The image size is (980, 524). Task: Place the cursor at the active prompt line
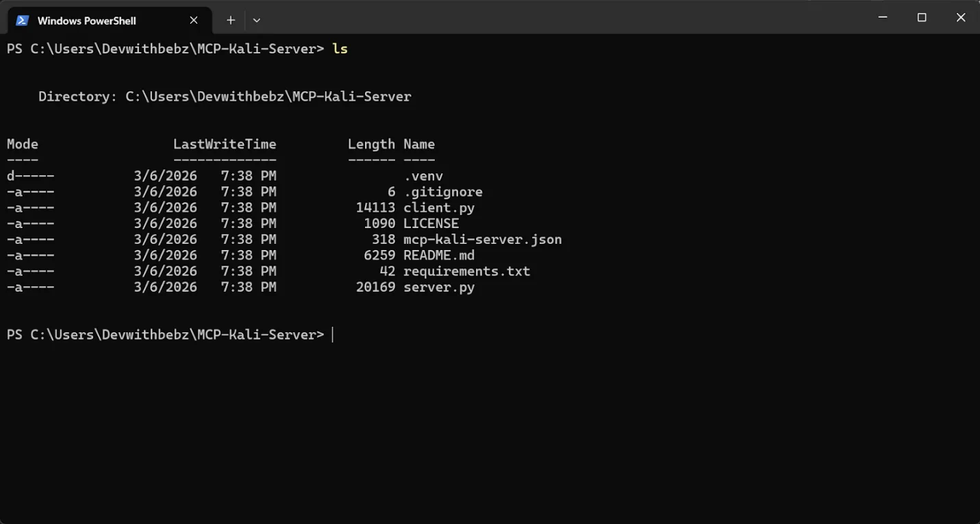click(334, 334)
